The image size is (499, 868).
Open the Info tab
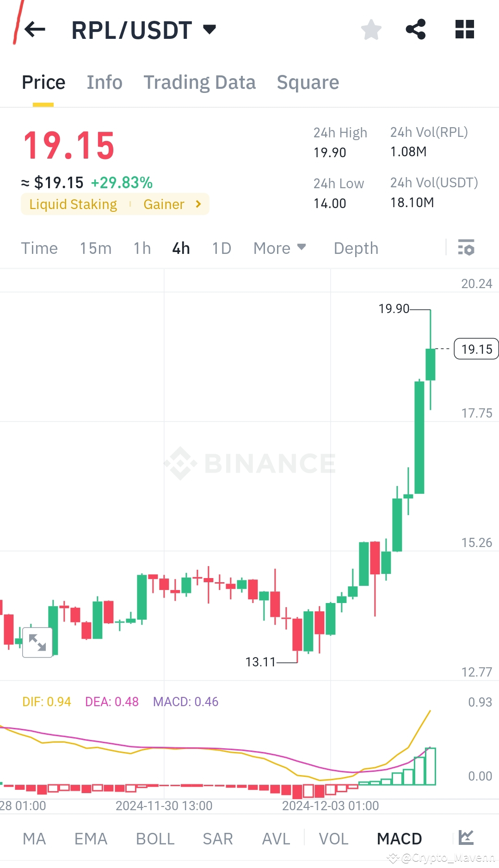104,82
